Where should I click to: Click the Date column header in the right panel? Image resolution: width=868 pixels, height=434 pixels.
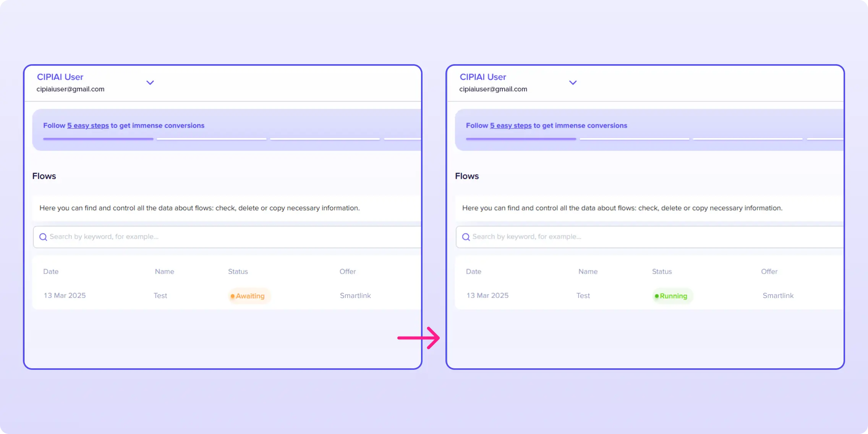(x=473, y=272)
